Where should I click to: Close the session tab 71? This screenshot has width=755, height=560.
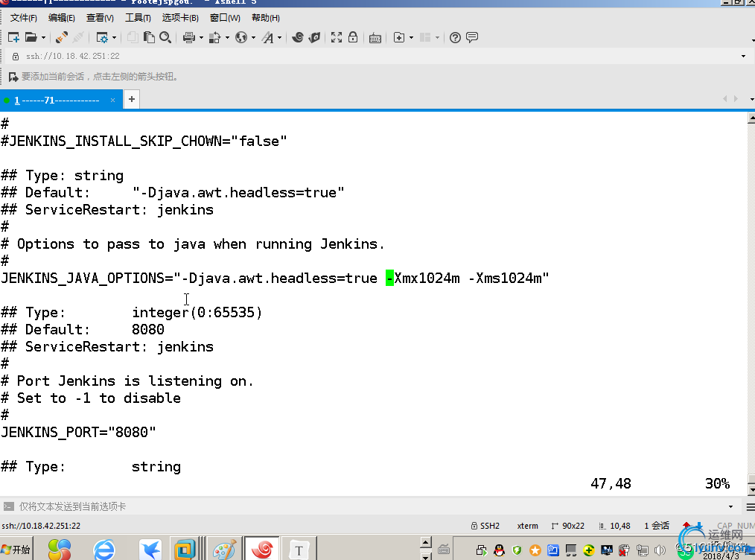[x=112, y=100]
